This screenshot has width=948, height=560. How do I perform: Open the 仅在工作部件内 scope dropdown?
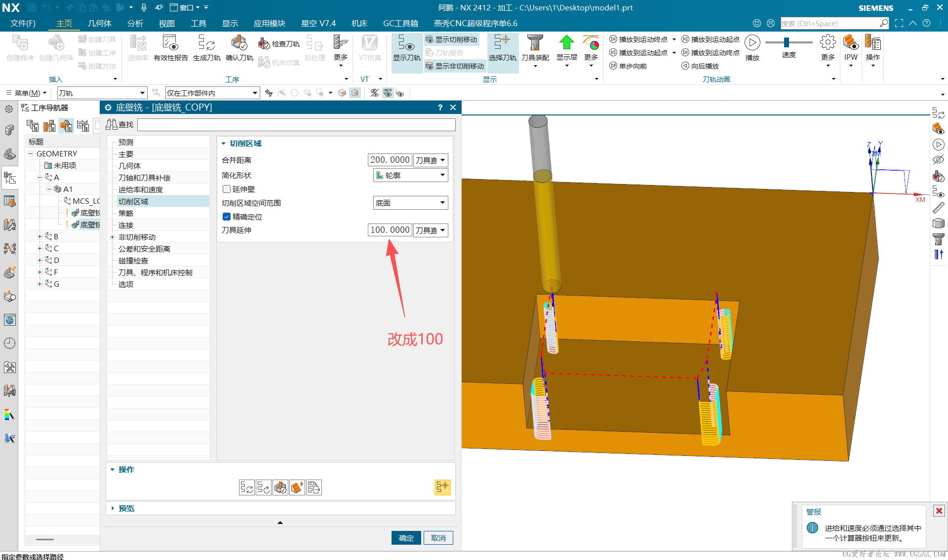pos(212,93)
